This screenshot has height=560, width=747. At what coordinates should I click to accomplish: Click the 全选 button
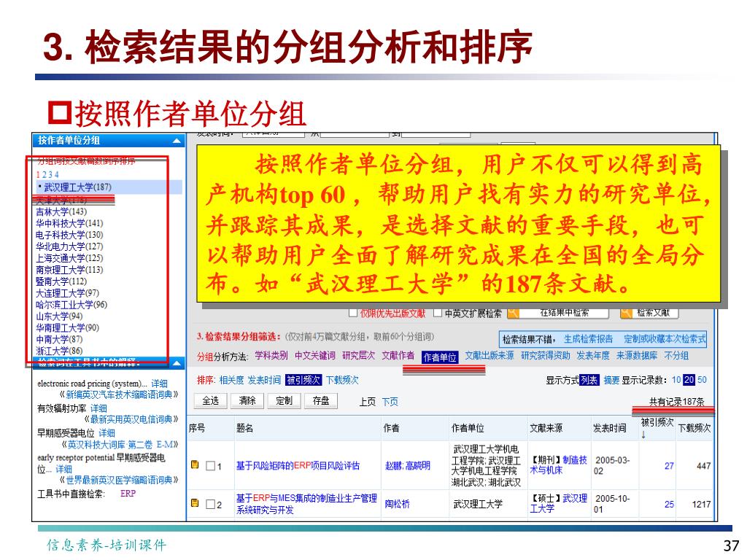[x=211, y=401]
